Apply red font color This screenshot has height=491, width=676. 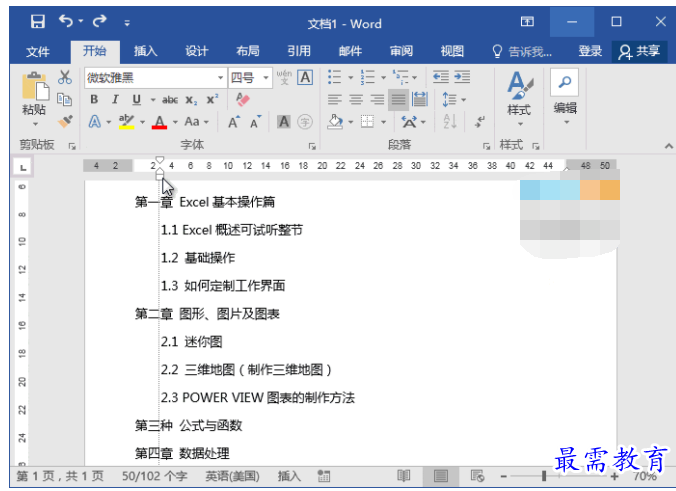click(159, 122)
